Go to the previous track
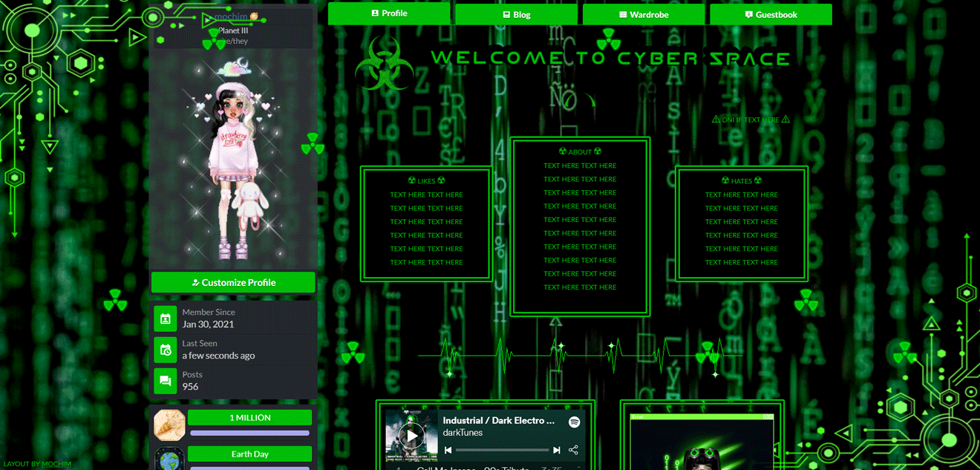The width and height of the screenshot is (980, 470). (x=448, y=449)
